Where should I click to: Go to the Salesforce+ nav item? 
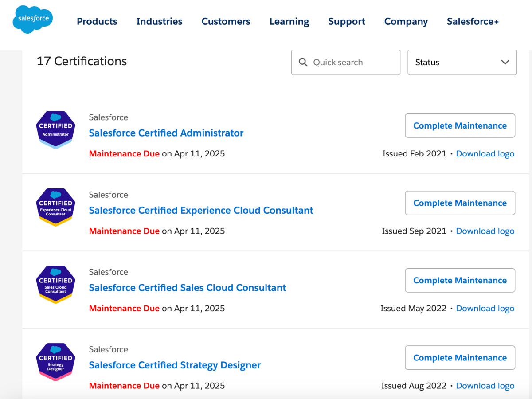[x=473, y=21]
